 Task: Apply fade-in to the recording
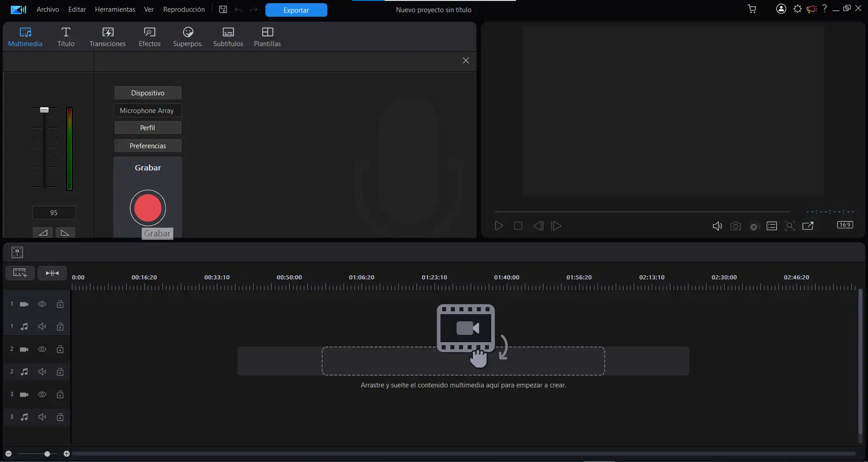point(43,232)
